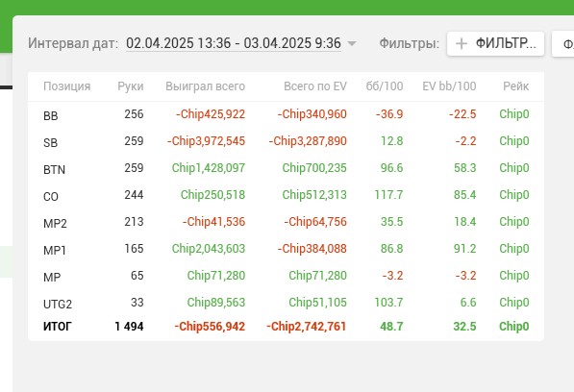Sort by EV bb/100 column header
574x392 pixels.
click(449, 86)
